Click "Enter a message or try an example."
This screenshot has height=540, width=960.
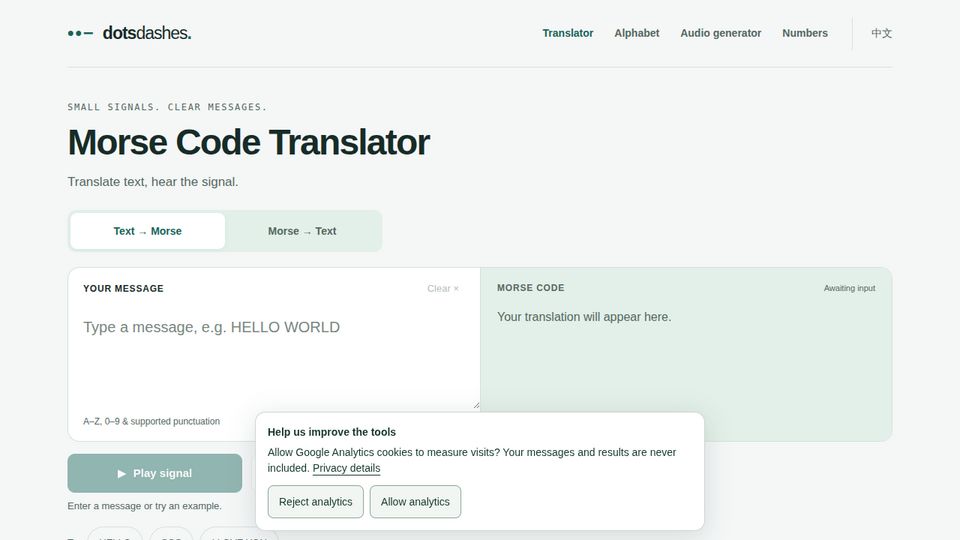click(144, 506)
